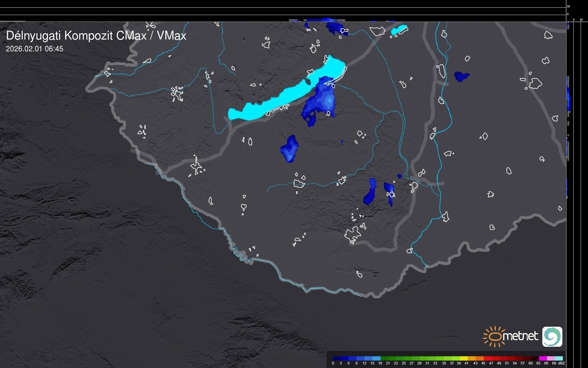Click the blue echo in the map center

point(290,149)
